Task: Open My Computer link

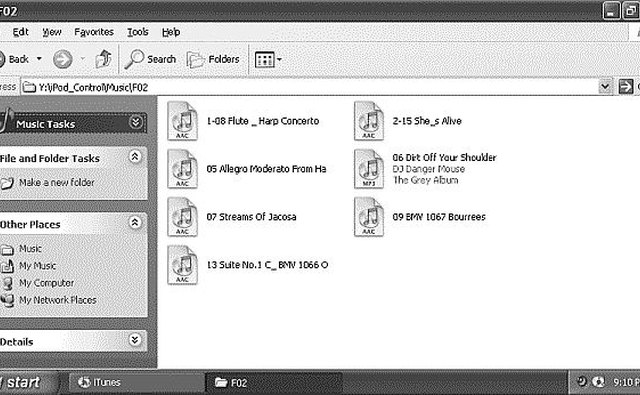Action: coord(47,283)
